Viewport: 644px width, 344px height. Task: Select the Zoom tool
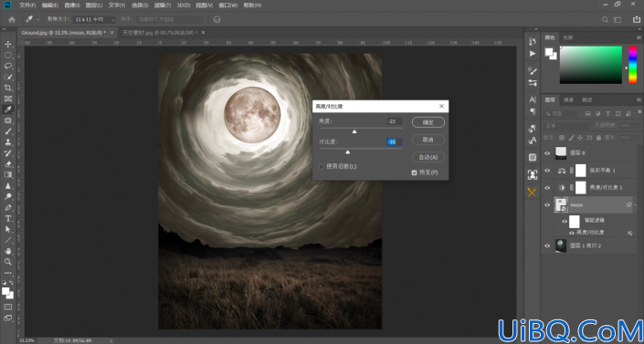click(8, 262)
